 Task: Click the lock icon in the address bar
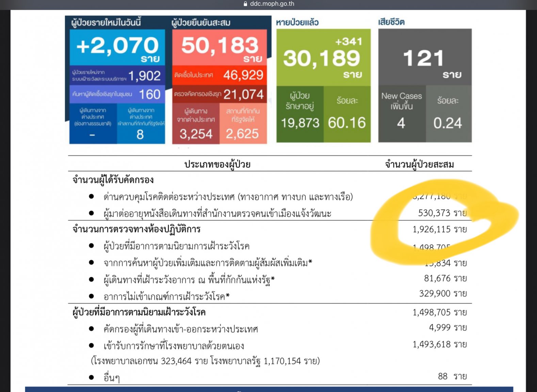[245, 4]
